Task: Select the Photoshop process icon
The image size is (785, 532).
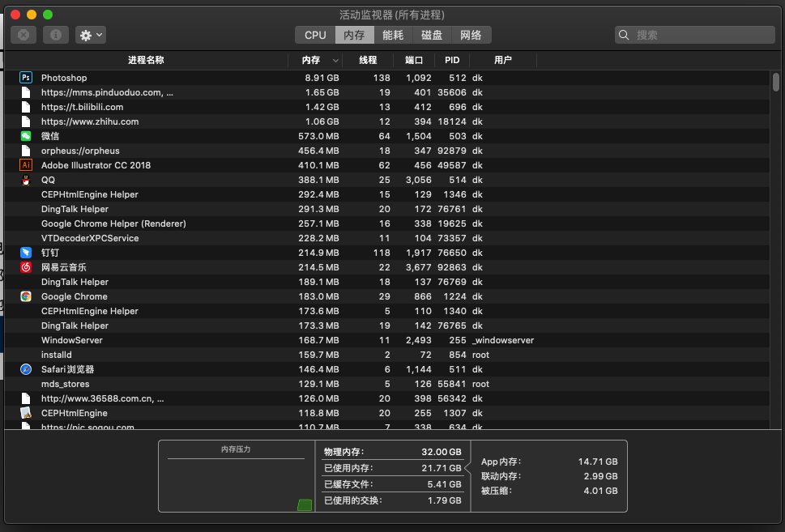Action: (25, 78)
